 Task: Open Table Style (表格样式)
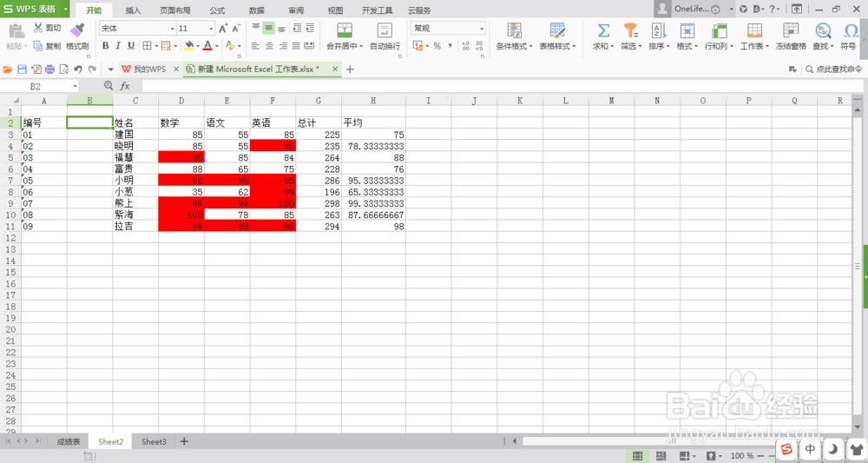[x=557, y=36]
